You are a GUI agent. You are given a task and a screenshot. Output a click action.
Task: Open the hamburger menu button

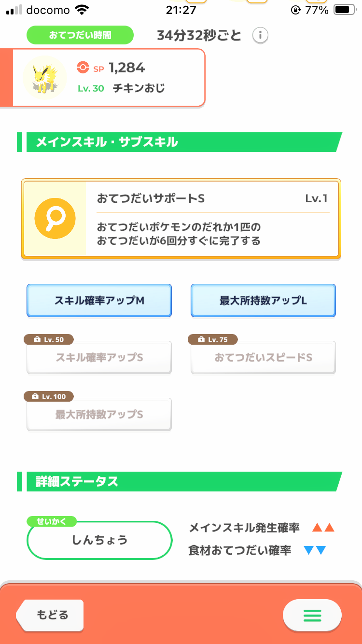pyautogui.click(x=312, y=616)
